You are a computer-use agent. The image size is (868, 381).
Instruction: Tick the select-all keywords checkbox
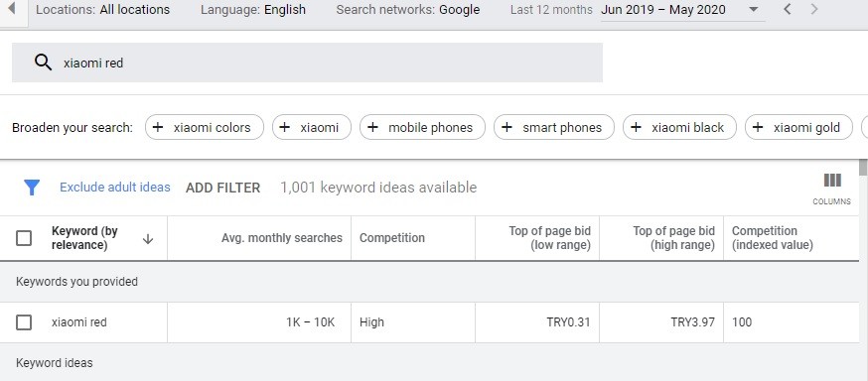pyautogui.click(x=24, y=238)
